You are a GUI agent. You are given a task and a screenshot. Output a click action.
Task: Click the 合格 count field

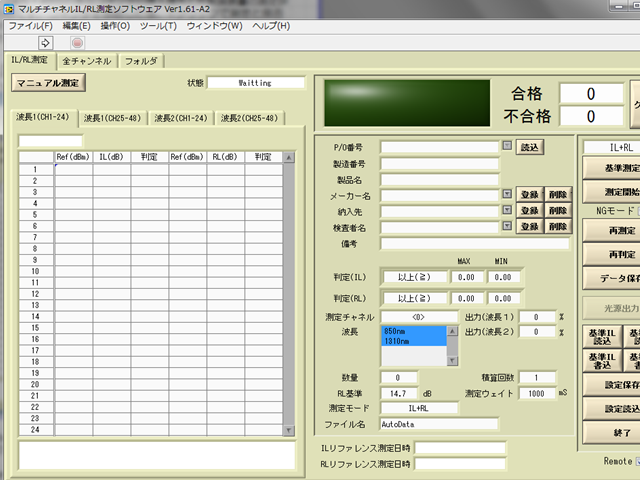coord(591,93)
